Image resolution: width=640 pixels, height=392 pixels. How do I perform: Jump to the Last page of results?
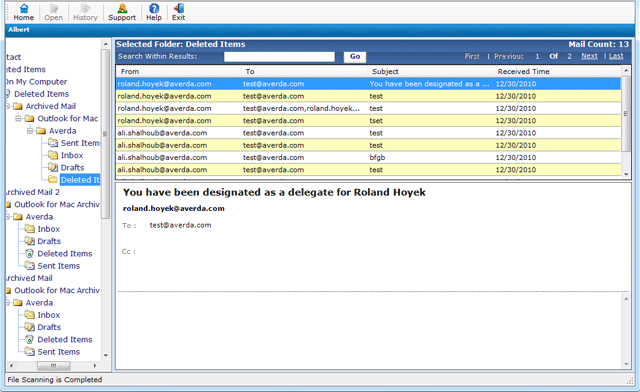(x=616, y=56)
